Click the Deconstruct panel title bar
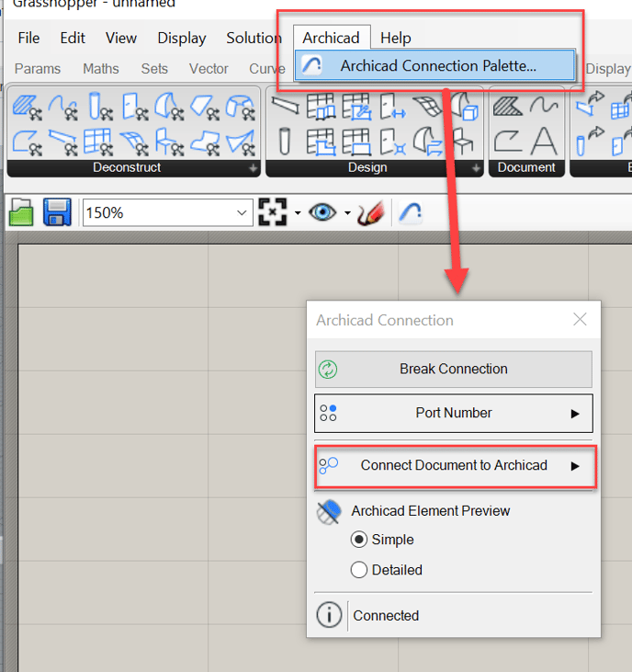This screenshot has width=632, height=672. pyautogui.click(x=133, y=168)
